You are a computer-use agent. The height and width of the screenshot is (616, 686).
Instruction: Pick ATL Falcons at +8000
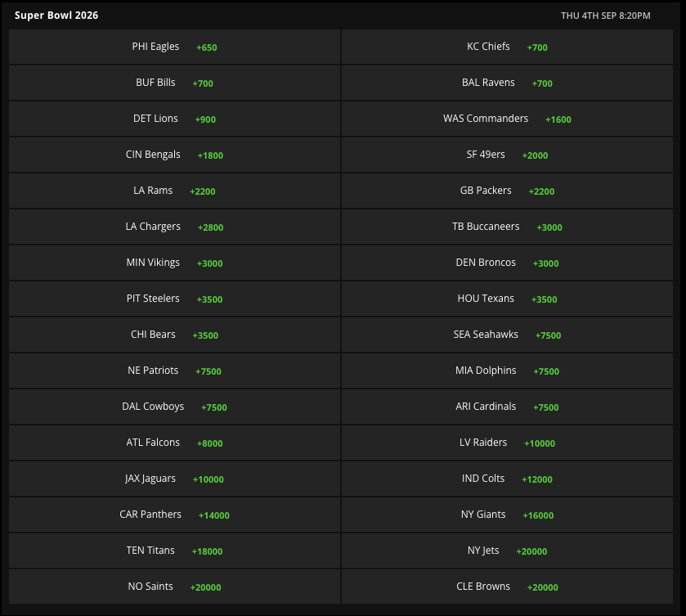174,443
